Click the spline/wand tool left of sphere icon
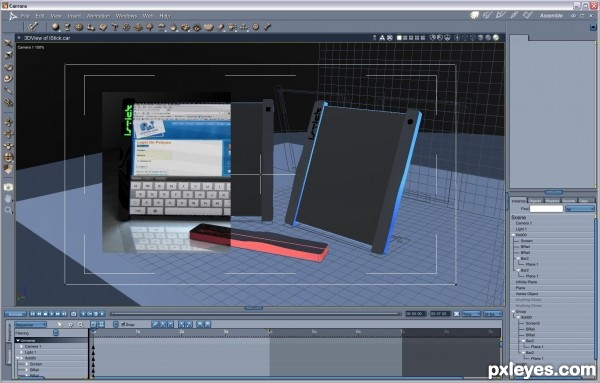Screen dimensions: 600x383 (x=33, y=26)
